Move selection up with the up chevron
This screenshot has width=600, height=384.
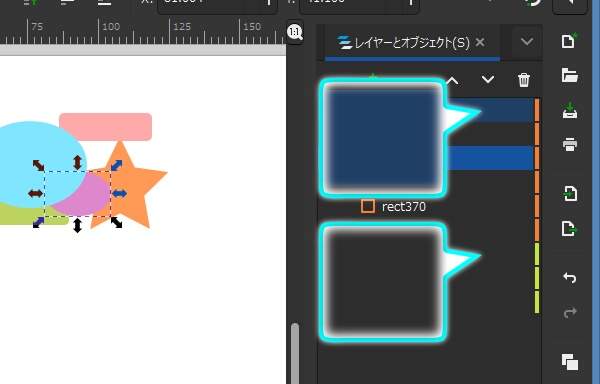(x=452, y=80)
